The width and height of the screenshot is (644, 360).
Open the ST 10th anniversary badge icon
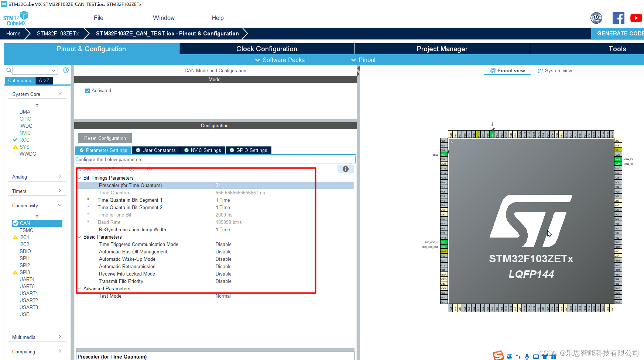pyautogui.click(x=596, y=18)
